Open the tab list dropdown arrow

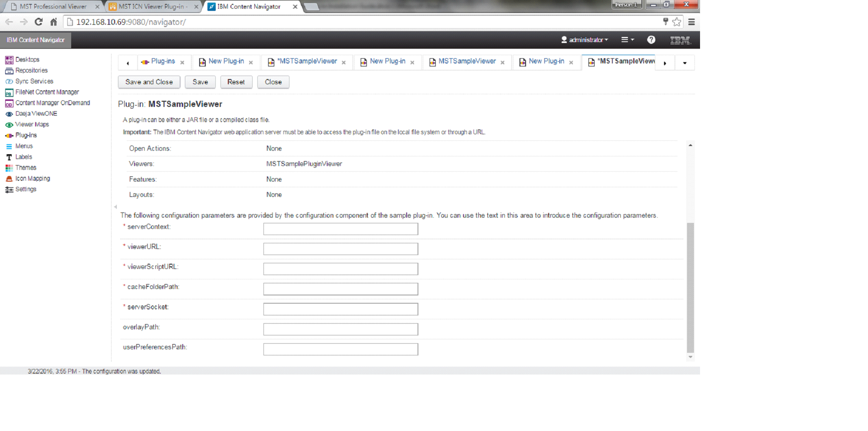(685, 63)
